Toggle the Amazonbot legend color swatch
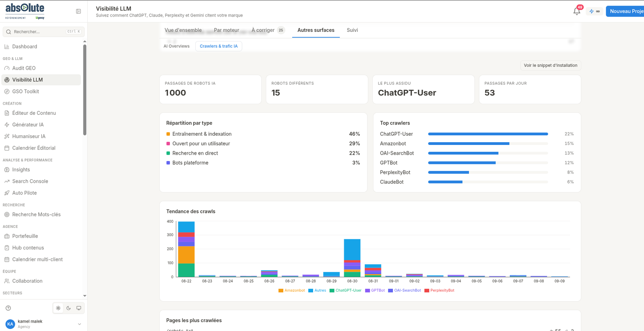 point(281,290)
